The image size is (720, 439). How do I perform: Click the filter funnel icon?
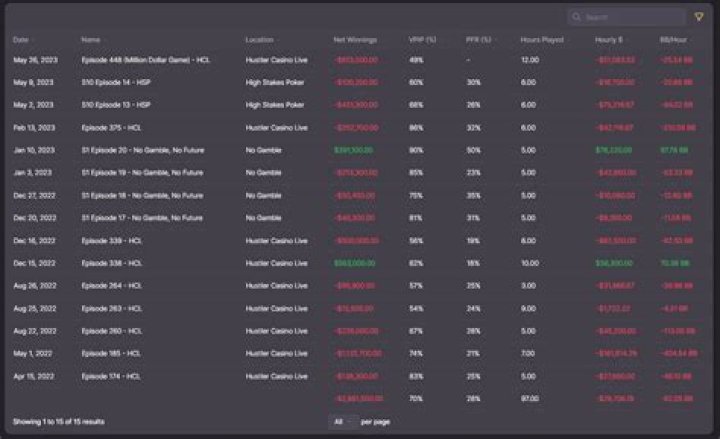pyautogui.click(x=699, y=17)
